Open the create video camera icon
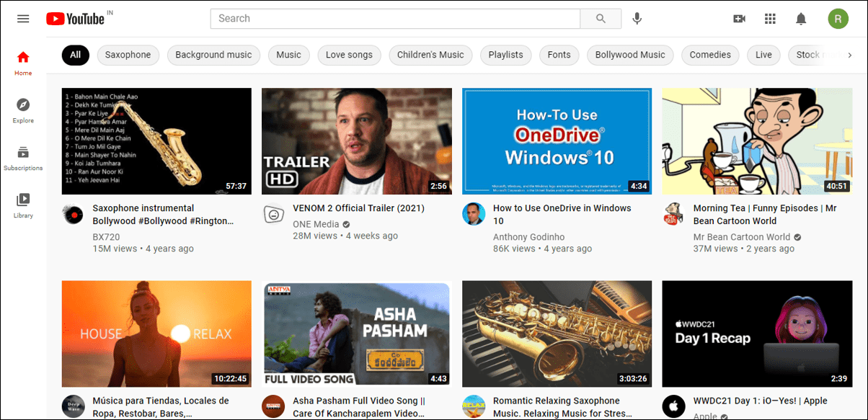The width and height of the screenshot is (868, 420). (739, 19)
